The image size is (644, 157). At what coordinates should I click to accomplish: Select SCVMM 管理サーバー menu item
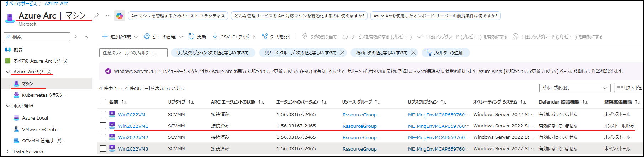(43, 141)
